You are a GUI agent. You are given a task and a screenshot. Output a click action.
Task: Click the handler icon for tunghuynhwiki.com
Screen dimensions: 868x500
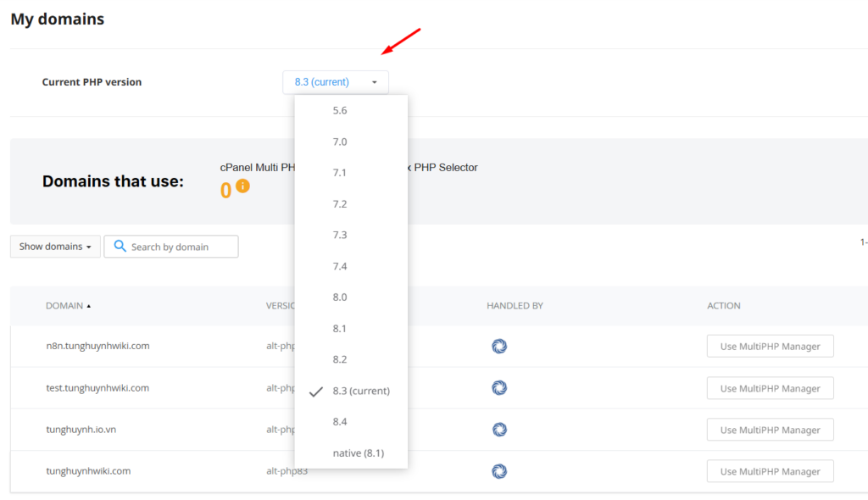point(499,471)
